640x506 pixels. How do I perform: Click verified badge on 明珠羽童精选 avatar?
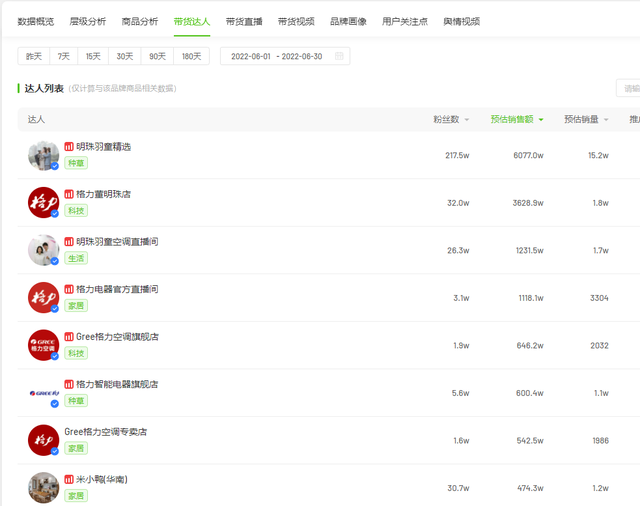55,166
